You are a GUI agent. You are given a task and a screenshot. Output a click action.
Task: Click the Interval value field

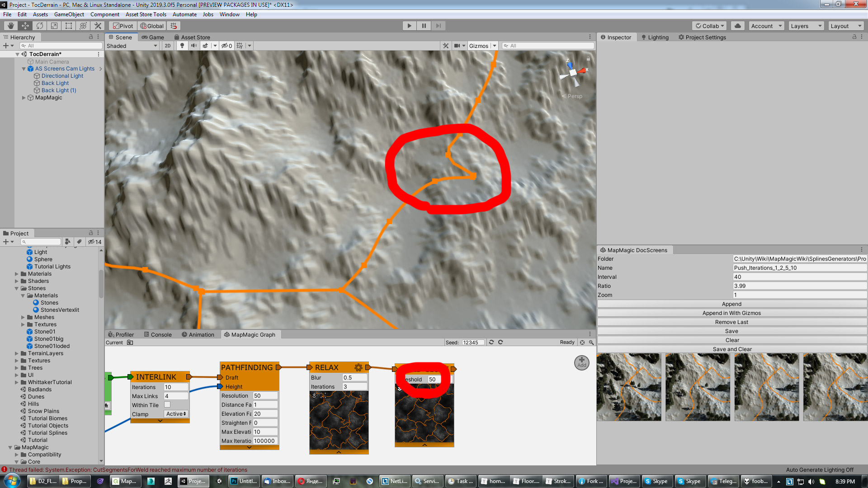coord(799,277)
